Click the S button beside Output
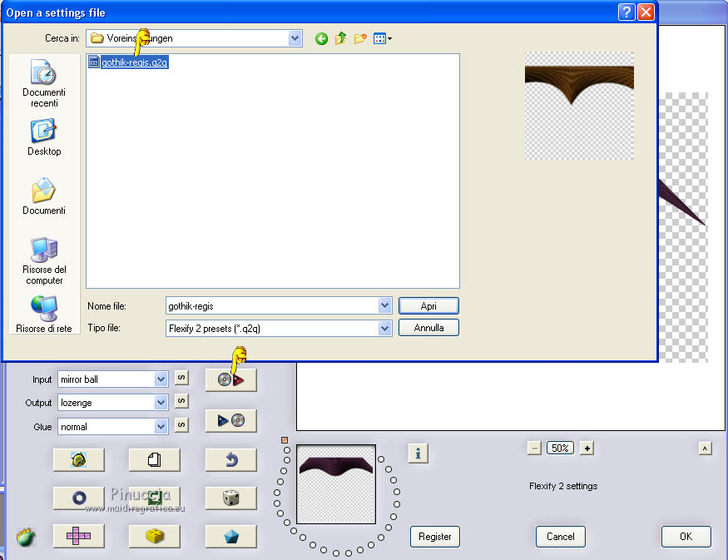The image size is (728, 560). tap(181, 401)
